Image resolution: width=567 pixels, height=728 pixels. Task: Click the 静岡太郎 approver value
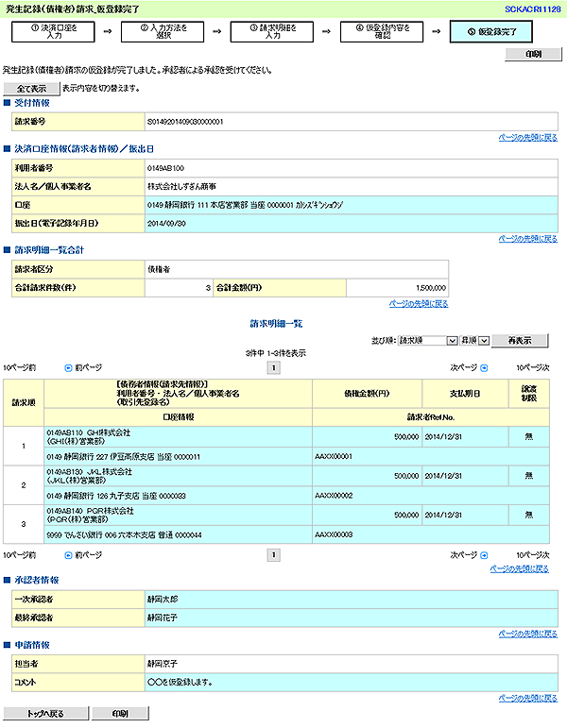point(163,600)
